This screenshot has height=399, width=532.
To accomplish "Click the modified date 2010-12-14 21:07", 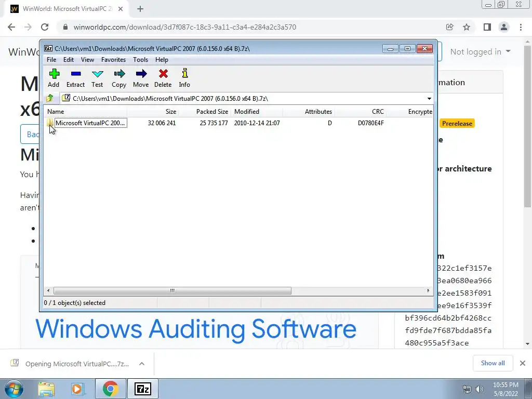I will pos(257,123).
